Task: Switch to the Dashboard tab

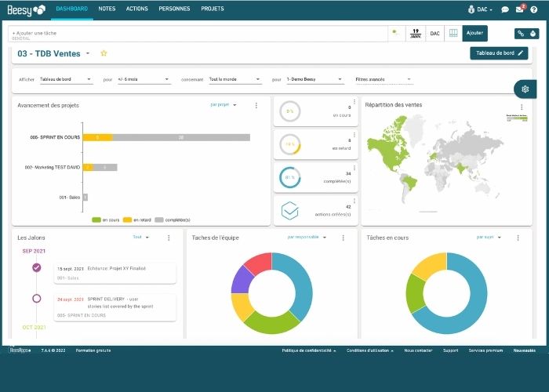Action: pyautogui.click(x=72, y=9)
